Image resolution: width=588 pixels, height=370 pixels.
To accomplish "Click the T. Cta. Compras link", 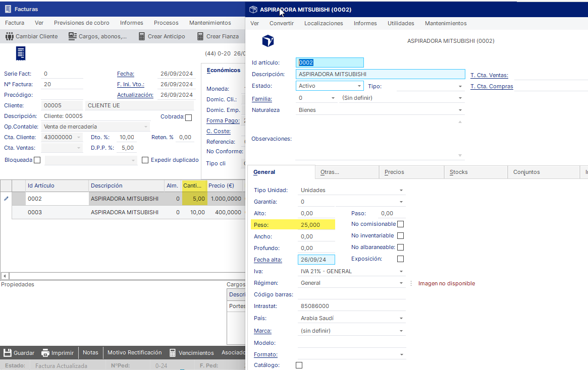I will point(492,87).
